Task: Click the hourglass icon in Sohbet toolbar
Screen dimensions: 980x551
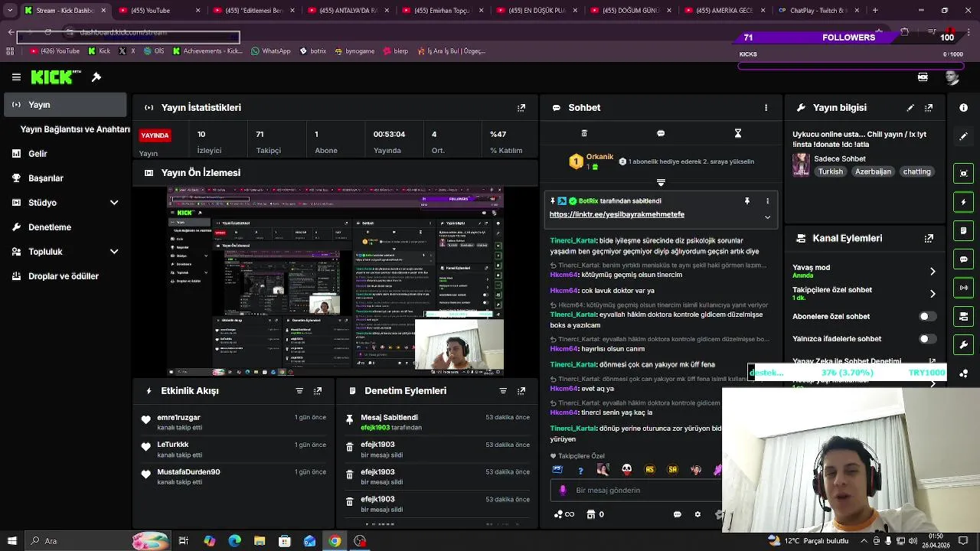Action: (x=738, y=133)
